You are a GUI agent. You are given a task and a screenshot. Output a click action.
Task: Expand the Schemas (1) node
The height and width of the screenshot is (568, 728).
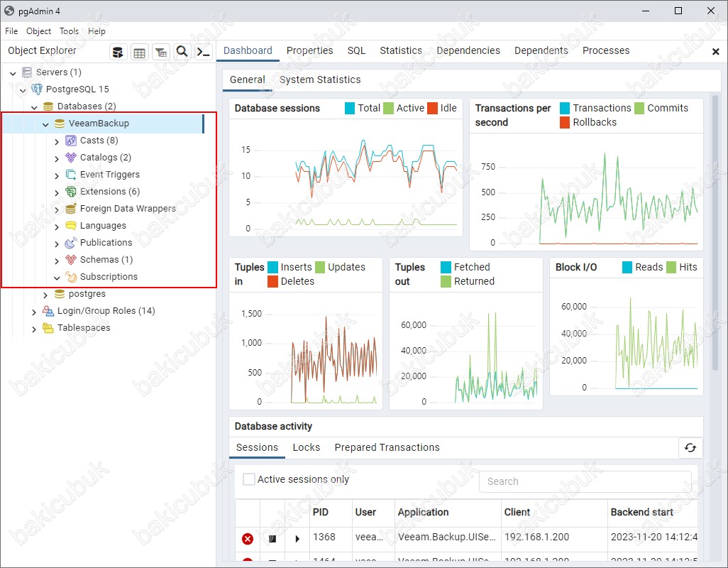[57, 261]
